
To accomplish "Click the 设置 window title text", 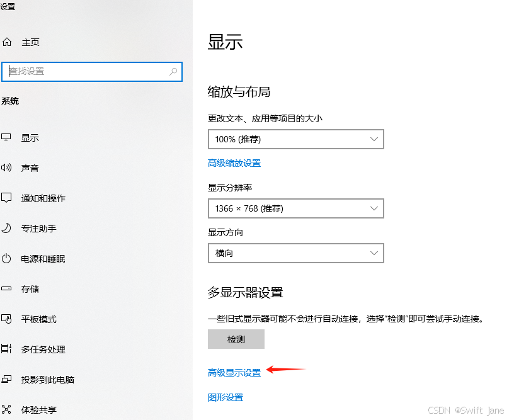I will (8, 6).
